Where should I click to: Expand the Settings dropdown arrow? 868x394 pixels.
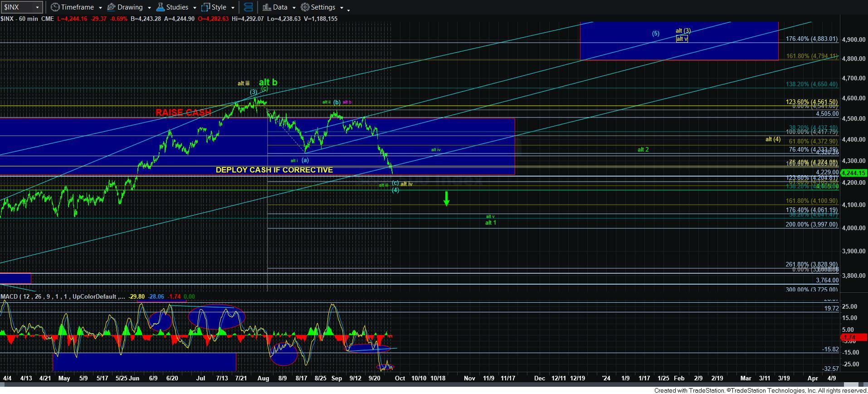(341, 8)
